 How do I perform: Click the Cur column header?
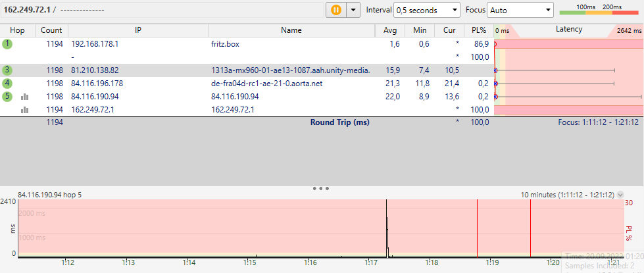click(450, 30)
